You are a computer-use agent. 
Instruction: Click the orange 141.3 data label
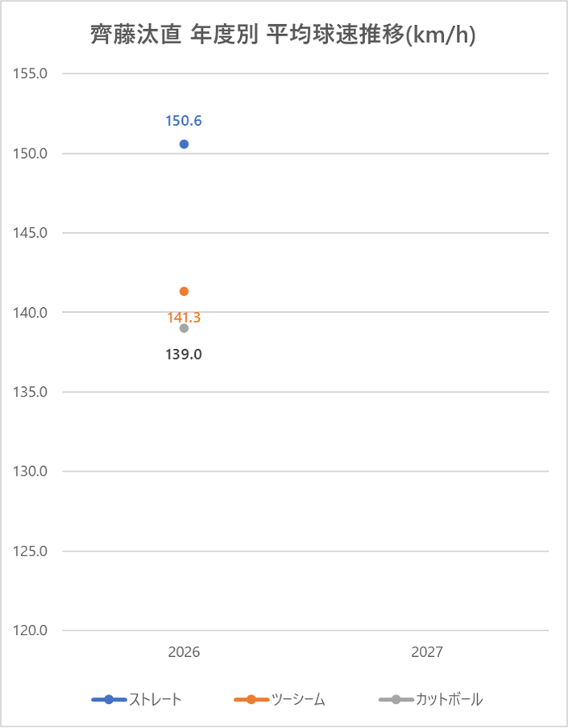point(184,318)
